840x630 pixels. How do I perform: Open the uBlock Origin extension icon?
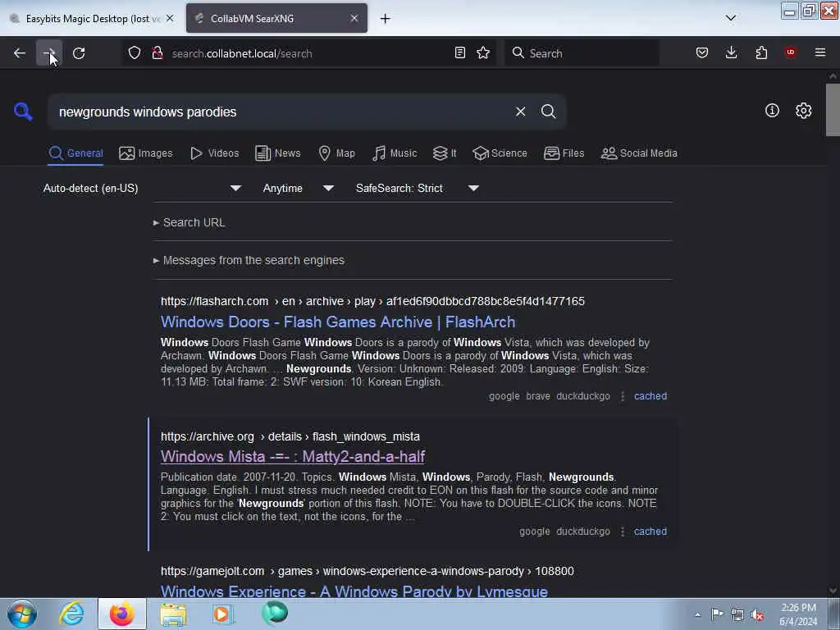(790, 53)
